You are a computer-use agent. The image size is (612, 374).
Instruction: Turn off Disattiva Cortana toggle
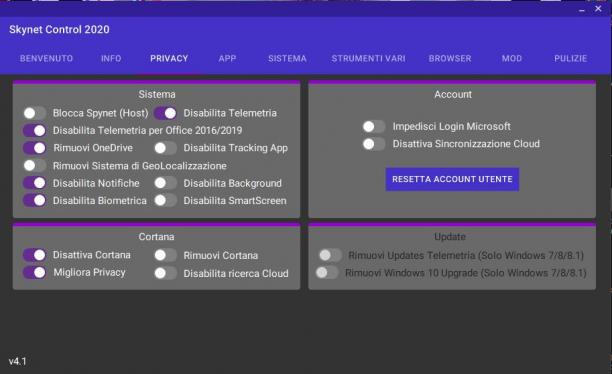point(34,255)
